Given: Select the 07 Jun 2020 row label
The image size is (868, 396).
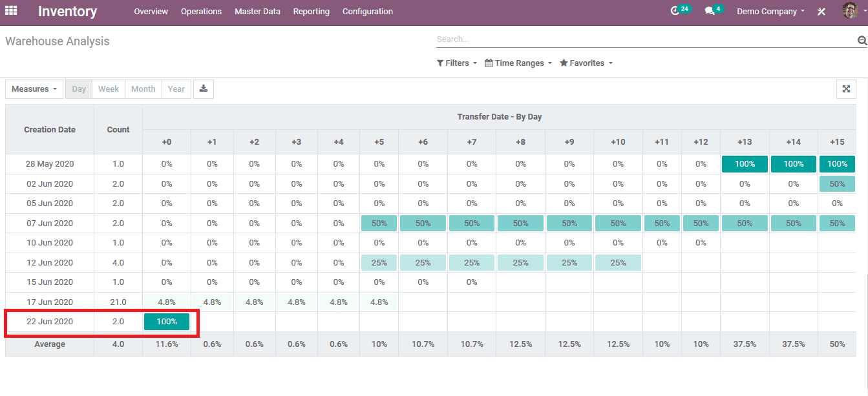Looking at the screenshot, I should pyautogui.click(x=50, y=224).
